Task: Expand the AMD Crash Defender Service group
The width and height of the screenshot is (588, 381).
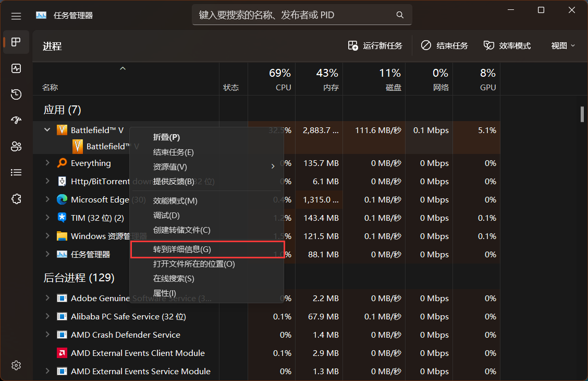Action: point(47,335)
